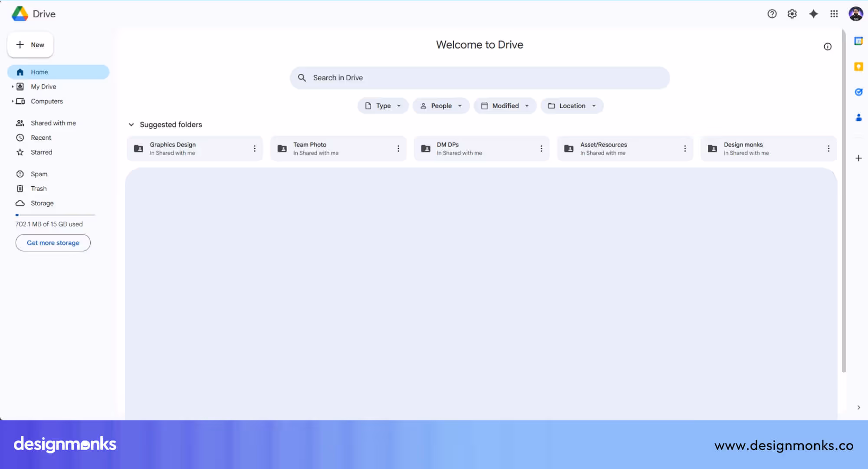Open the Google Drive logo homepage
The width and height of the screenshot is (868, 469).
coord(33,13)
